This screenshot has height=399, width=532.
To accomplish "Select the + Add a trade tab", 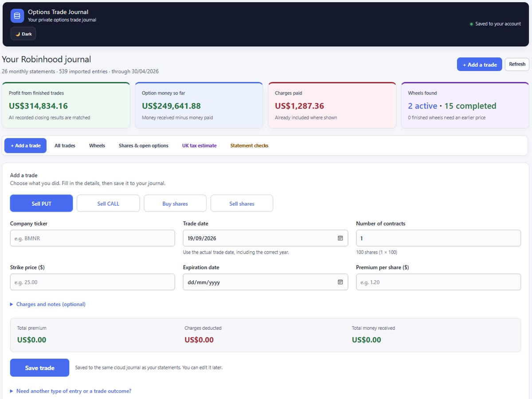I will (26, 145).
